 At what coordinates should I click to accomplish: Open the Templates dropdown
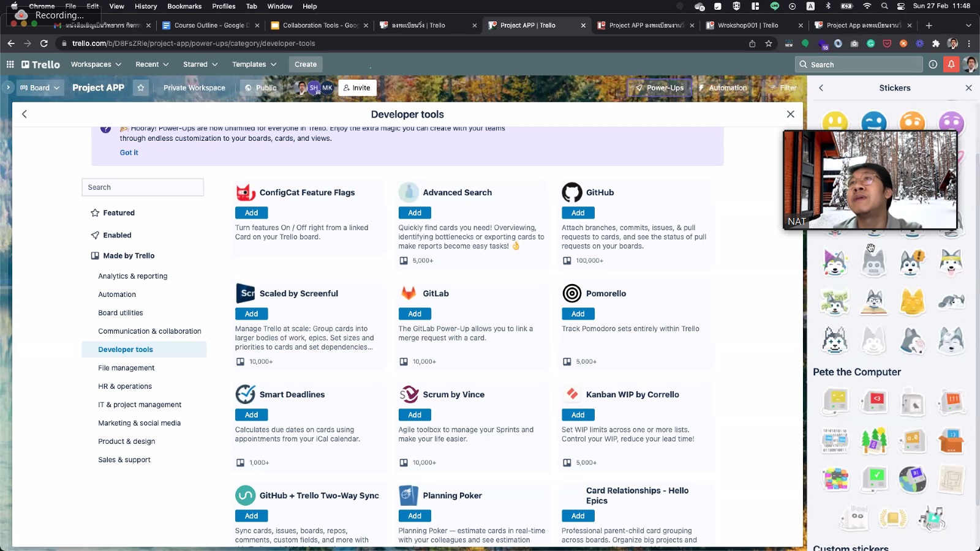(x=254, y=64)
